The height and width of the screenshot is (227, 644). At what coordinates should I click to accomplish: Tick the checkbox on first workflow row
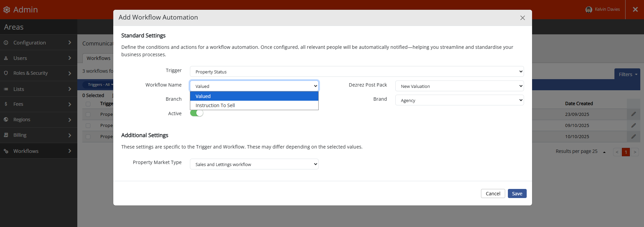(x=88, y=115)
